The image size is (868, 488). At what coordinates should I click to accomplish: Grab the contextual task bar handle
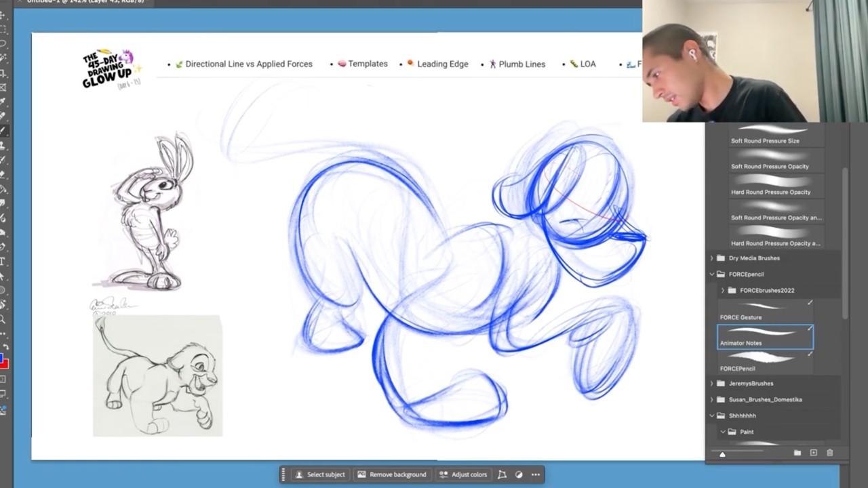[x=284, y=474]
